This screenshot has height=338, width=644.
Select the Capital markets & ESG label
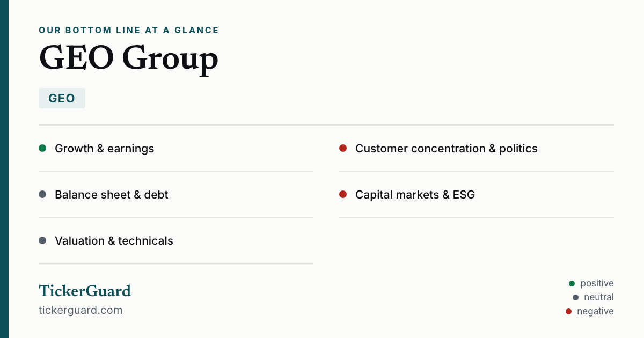pyautogui.click(x=415, y=195)
